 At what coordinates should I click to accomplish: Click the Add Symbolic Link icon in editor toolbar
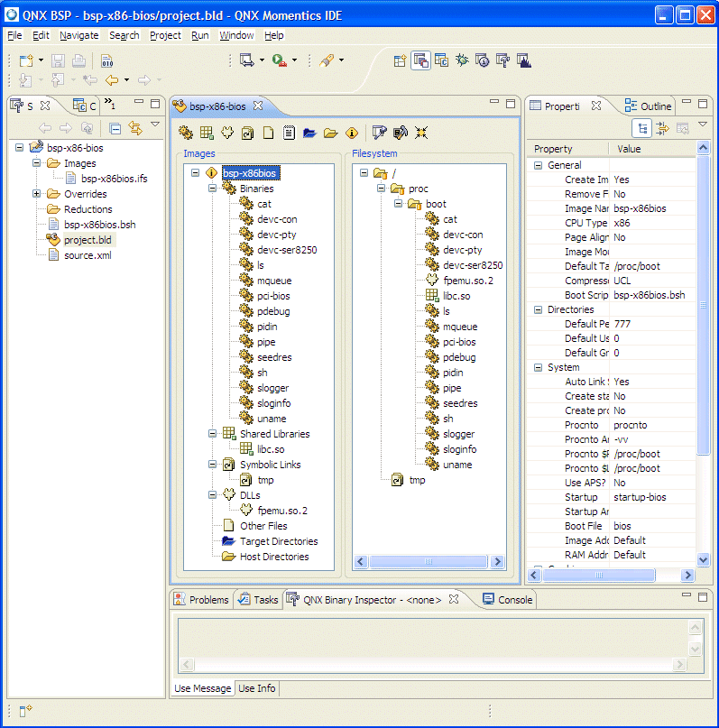point(247,133)
